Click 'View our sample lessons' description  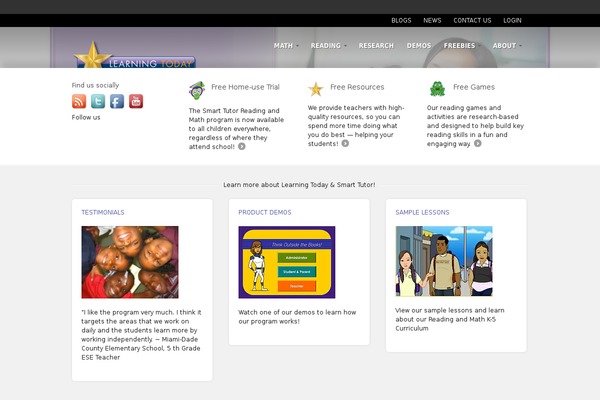pos(450,319)
